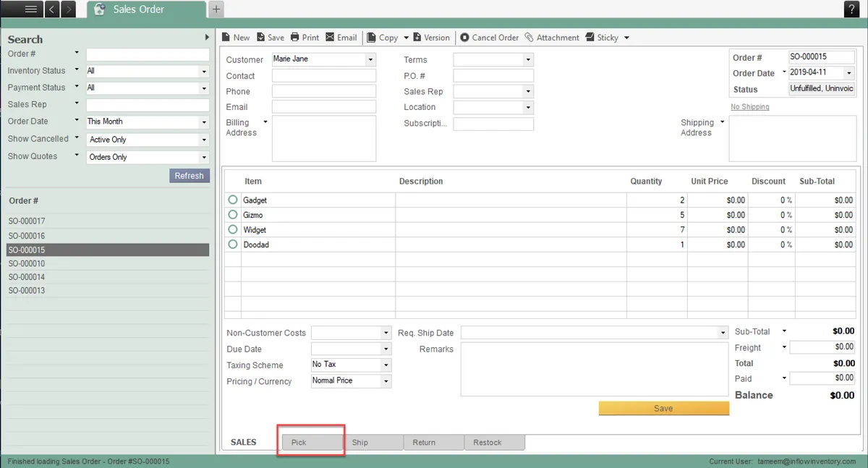Click the No Shipping link

point(749,107)
